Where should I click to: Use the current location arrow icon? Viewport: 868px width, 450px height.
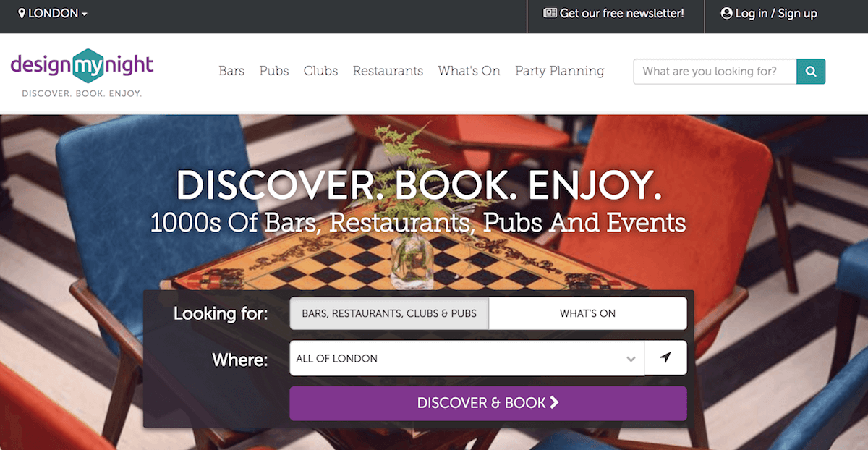coord(665,358)
